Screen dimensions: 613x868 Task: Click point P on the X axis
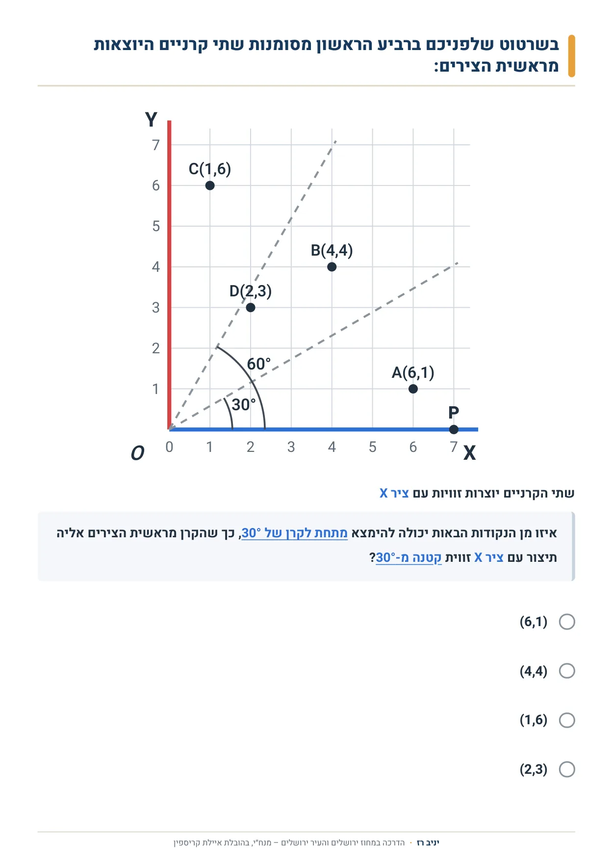tap(454, 429)
